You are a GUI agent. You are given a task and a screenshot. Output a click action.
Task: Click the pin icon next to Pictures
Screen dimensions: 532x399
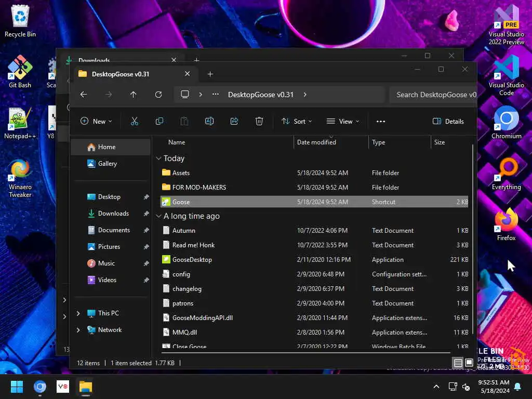click(x=146, y=247)
